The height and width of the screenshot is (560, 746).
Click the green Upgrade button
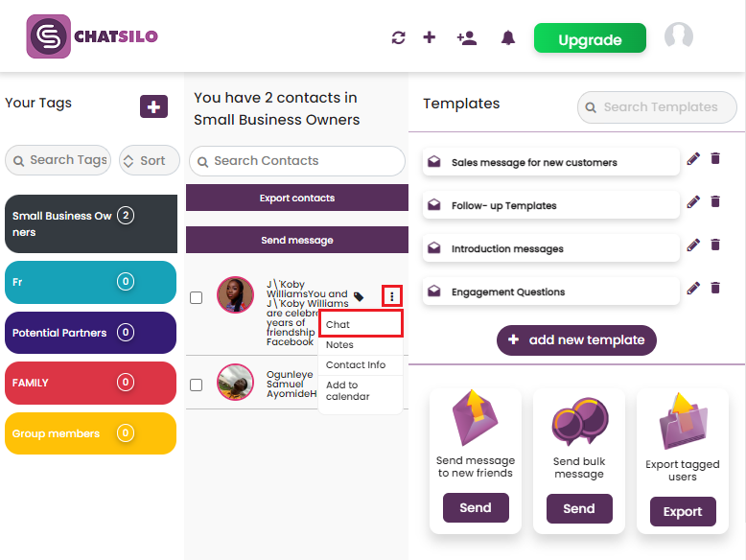(x=590, y=38)
